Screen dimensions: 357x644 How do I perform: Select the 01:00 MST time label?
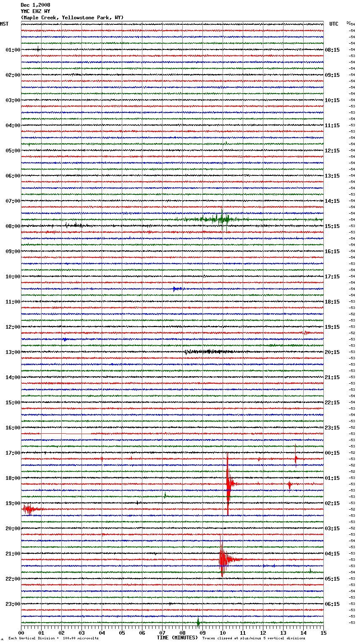(x=13, y=50)
